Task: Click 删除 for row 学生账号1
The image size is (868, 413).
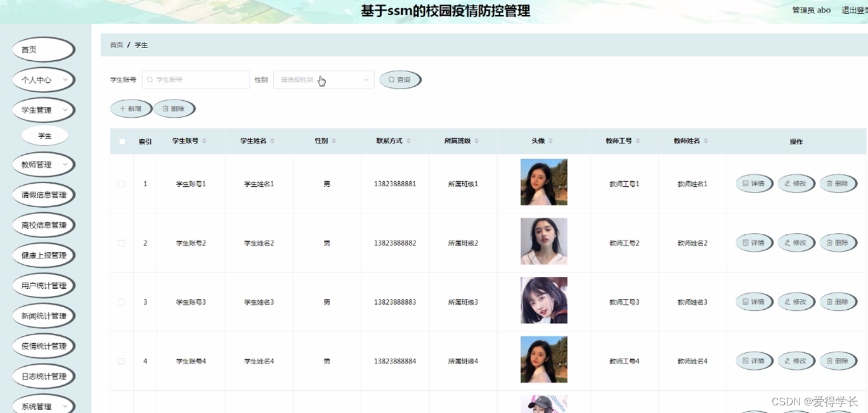Action: click(x=838, y=184)
